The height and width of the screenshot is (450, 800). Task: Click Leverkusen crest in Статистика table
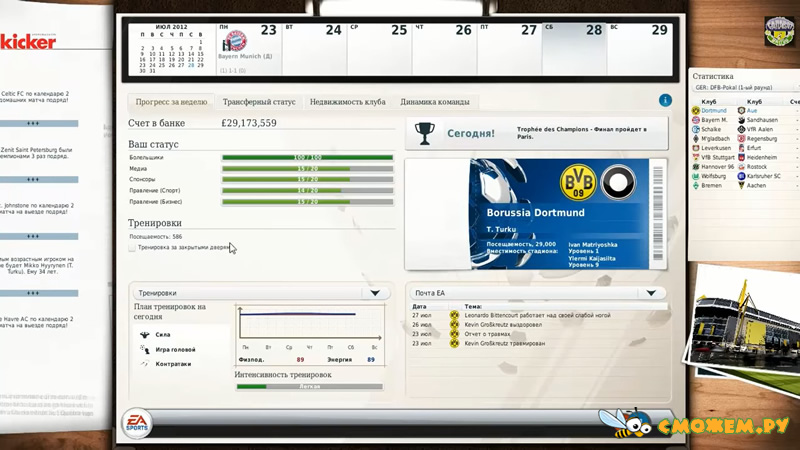[695, 148]
